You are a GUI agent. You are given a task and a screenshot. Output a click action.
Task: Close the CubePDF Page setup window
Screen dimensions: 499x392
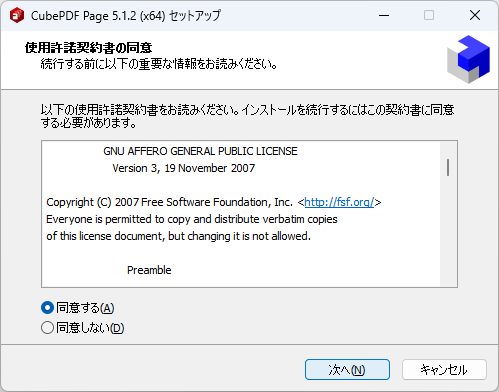tap(475, 15)
